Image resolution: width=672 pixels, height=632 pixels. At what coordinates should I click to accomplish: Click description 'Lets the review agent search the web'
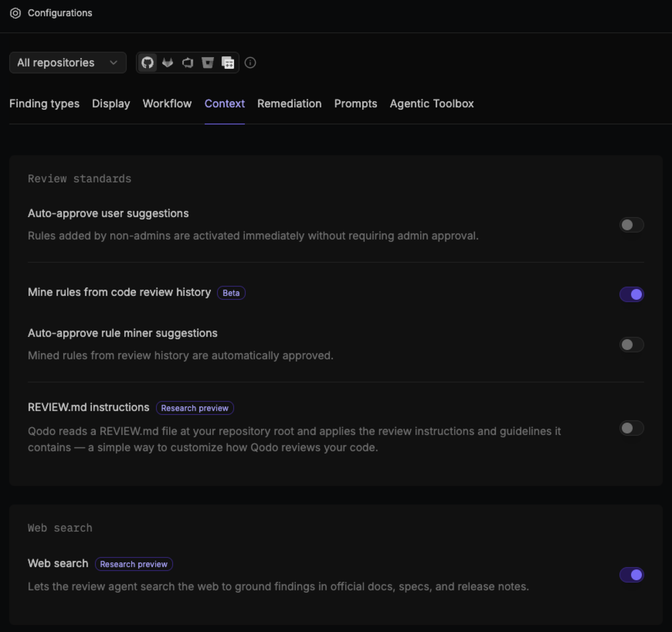[278, 586]
